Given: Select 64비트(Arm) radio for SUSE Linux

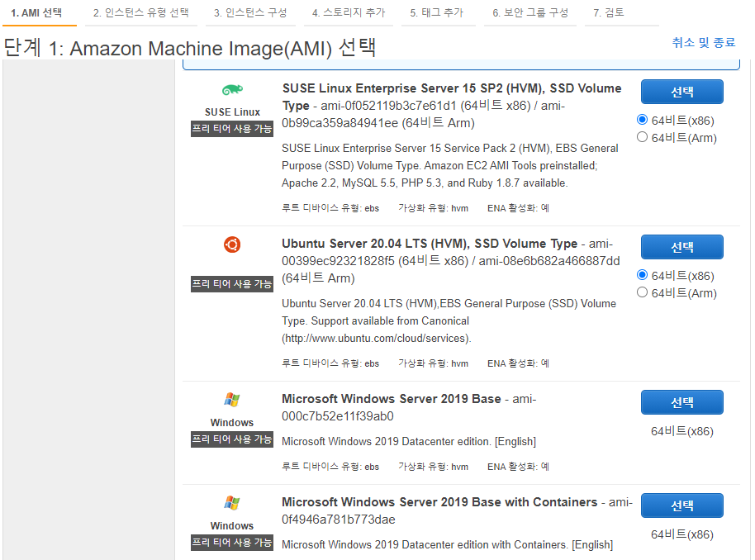Looking at the screenshot, I should 642,137.
